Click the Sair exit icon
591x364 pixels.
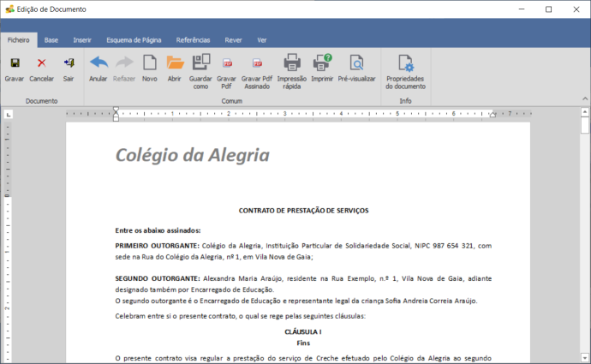click(x=69, y=63)
